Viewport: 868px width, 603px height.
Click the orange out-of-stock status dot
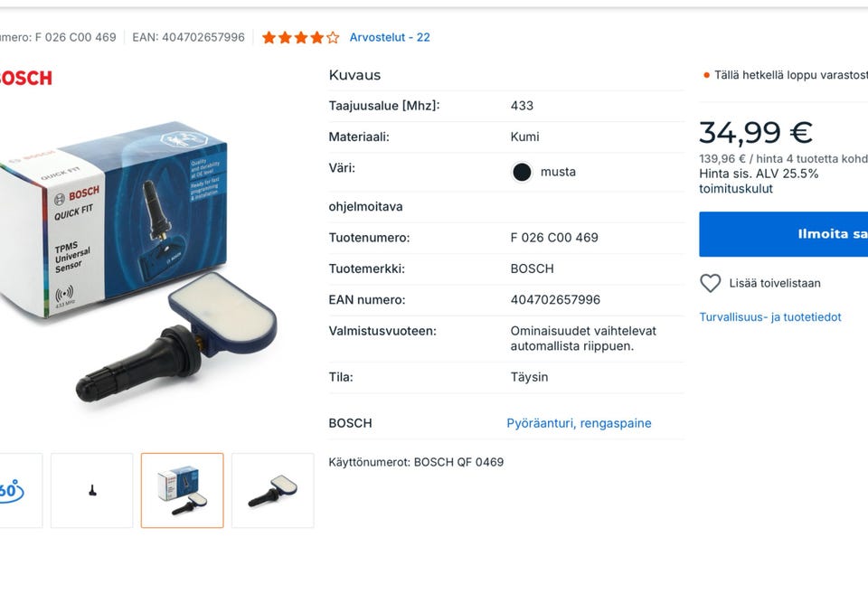tap(706, 75)
